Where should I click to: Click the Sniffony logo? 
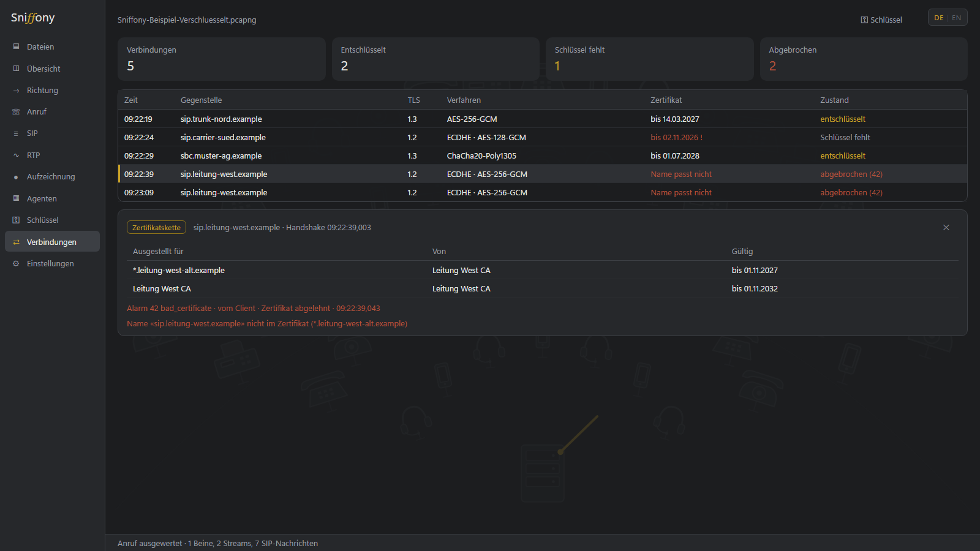[33, 18]
